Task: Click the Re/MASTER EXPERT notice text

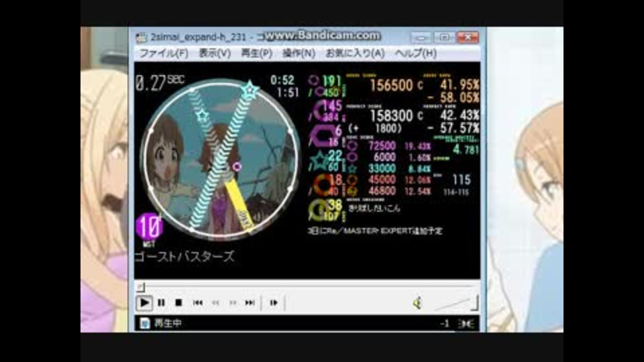Action: [375, 231]
